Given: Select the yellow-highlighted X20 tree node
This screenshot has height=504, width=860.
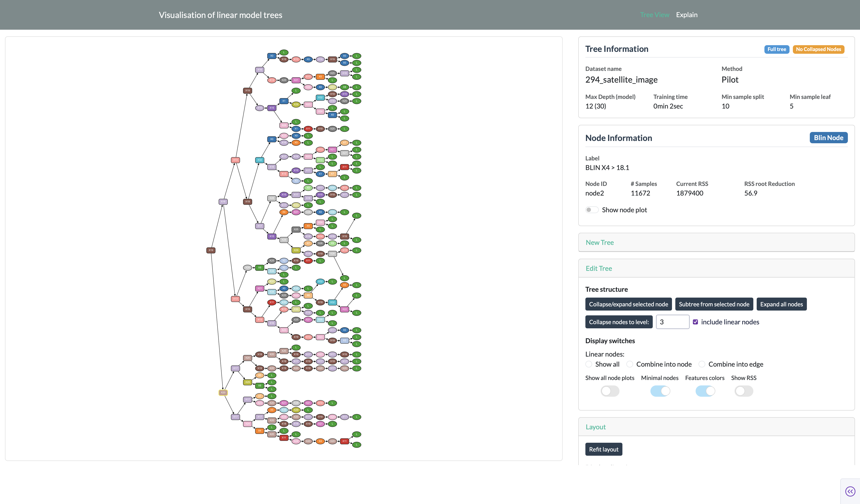Looking at the screenshot, I should (x=223, y=392).
